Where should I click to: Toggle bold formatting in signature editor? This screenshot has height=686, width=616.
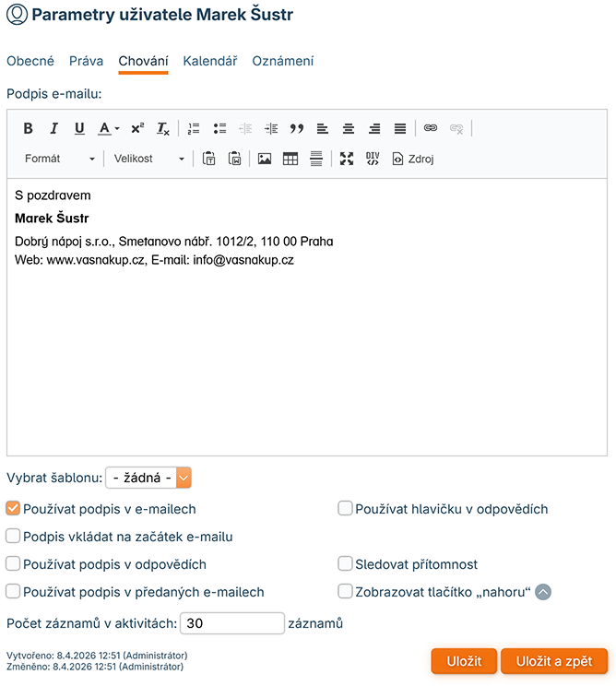(28, 129)
